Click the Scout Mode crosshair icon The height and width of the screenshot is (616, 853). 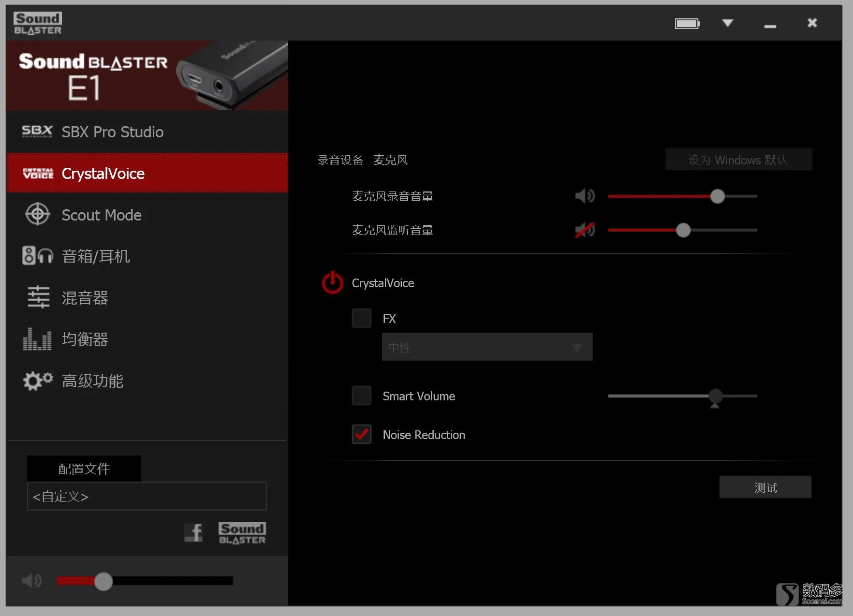[38, 214]
